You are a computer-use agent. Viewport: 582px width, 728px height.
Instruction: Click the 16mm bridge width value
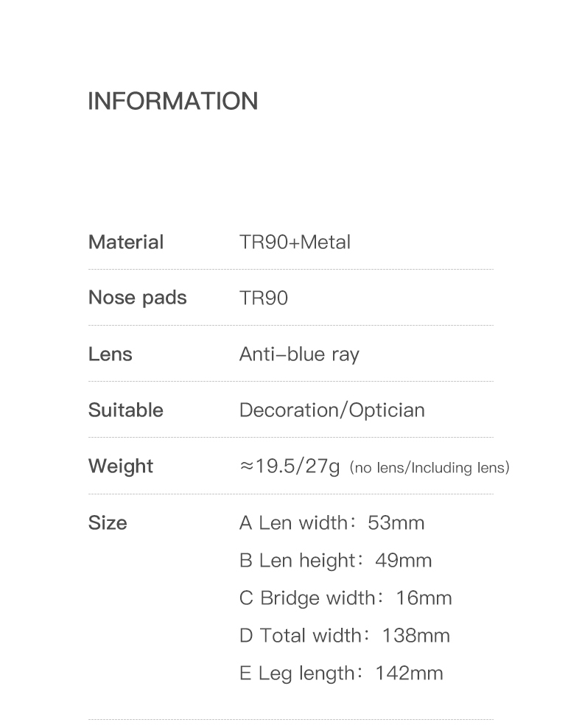pos(424,598)
